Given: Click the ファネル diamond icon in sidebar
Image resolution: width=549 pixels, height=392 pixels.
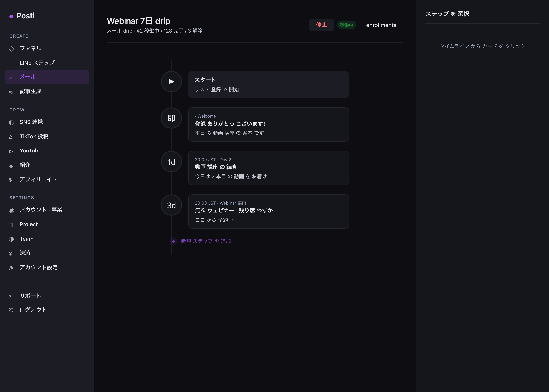Looking at the screenshot, I should pyautogui.click(x=11, y=49).
